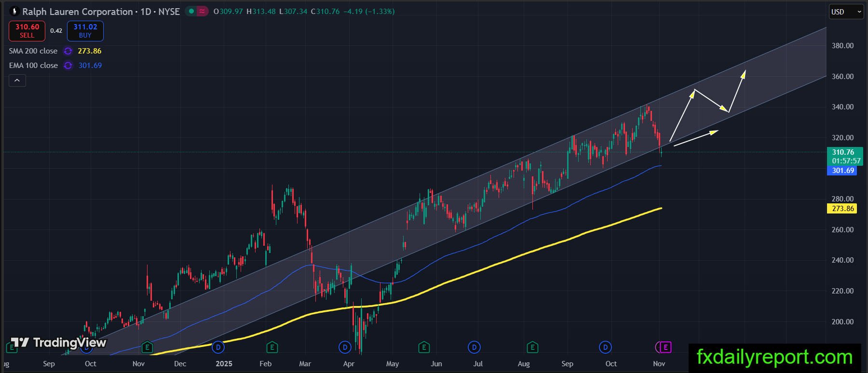Click the high price H313.48
This screenshot has height=373, width=868.
coord(261,12)
